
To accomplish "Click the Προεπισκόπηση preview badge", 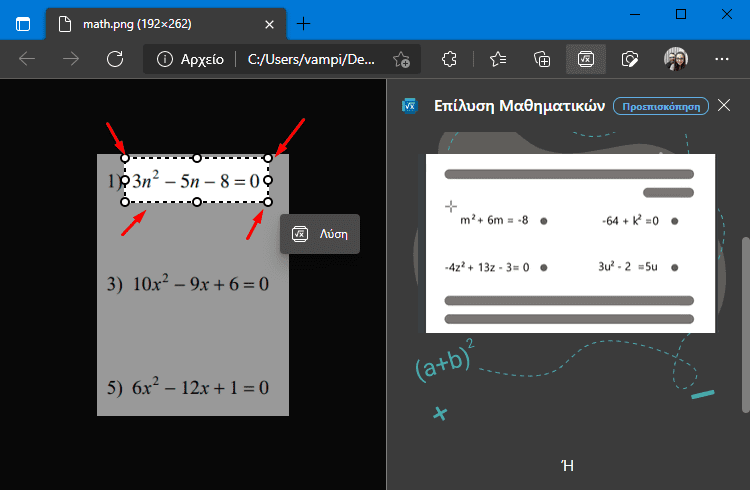I will (661, 106).
